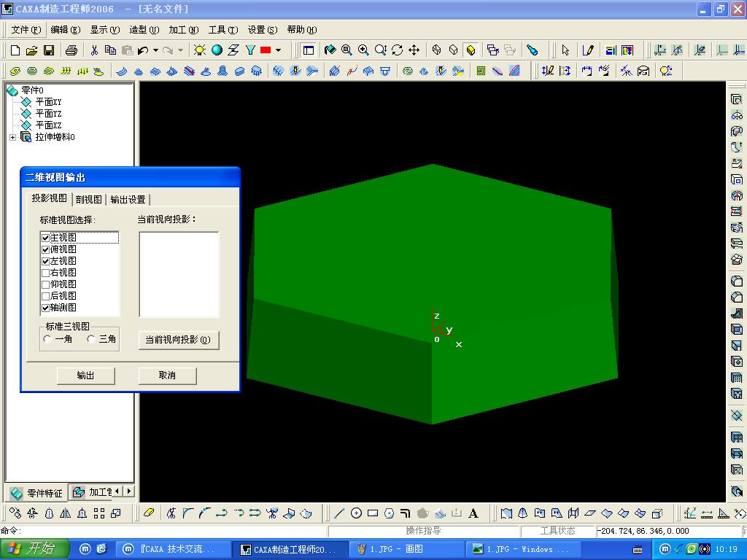This screenshot has width=747, height=560.
Task: Click the rotate view icon
Action: click(397, 50)
